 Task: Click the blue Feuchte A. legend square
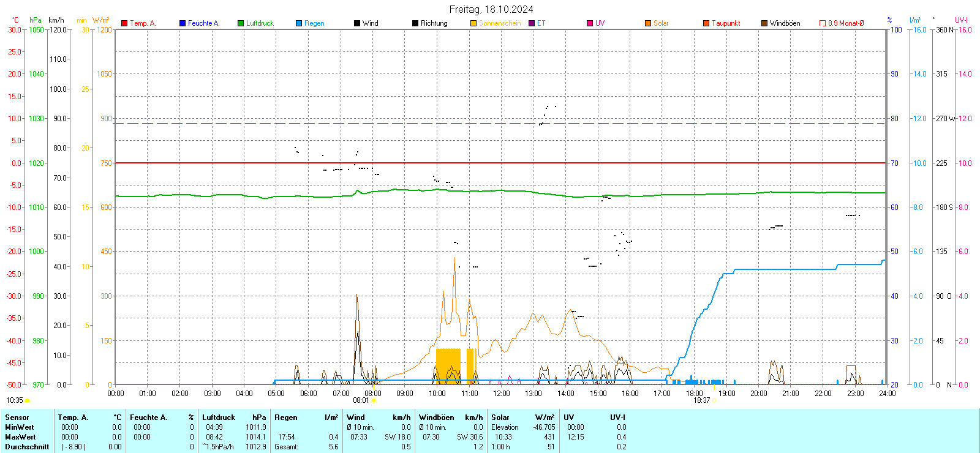[183, 23]
